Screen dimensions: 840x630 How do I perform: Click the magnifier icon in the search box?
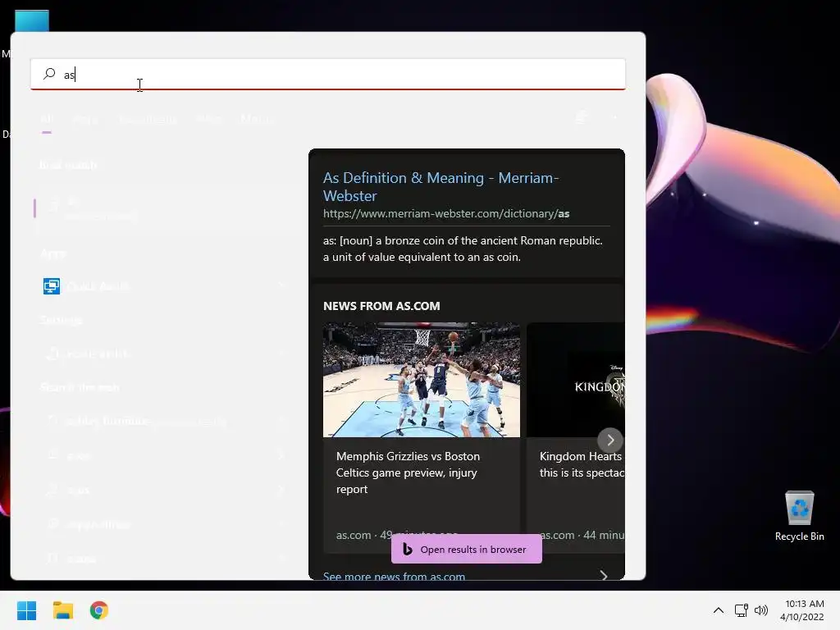coord(49,73)
